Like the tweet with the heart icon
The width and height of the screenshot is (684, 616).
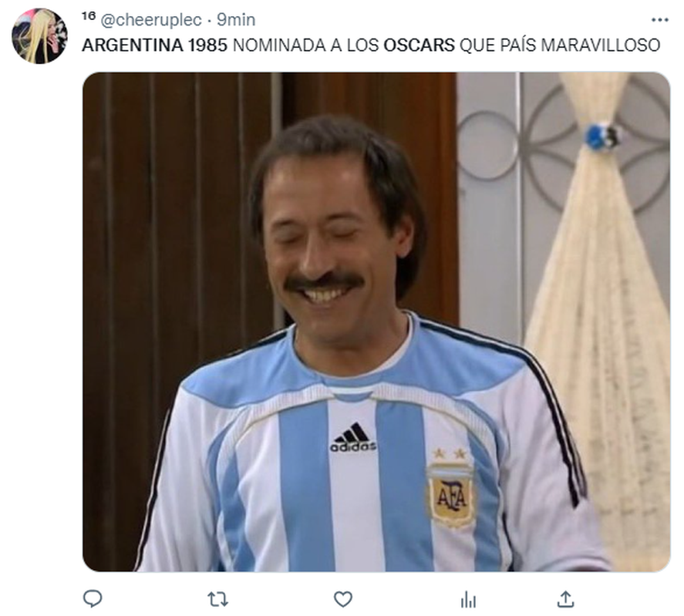pos(343,599)
